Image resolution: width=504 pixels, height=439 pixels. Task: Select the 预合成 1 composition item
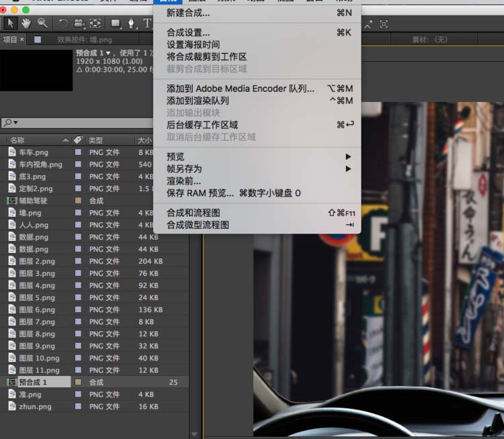tap(33, 382)
